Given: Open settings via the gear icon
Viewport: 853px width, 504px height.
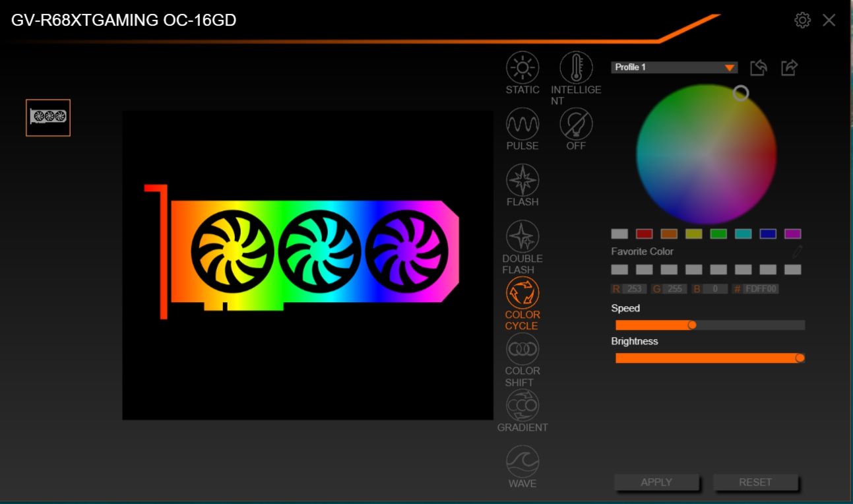Looking at the screenshot, I should click(803, 20).
